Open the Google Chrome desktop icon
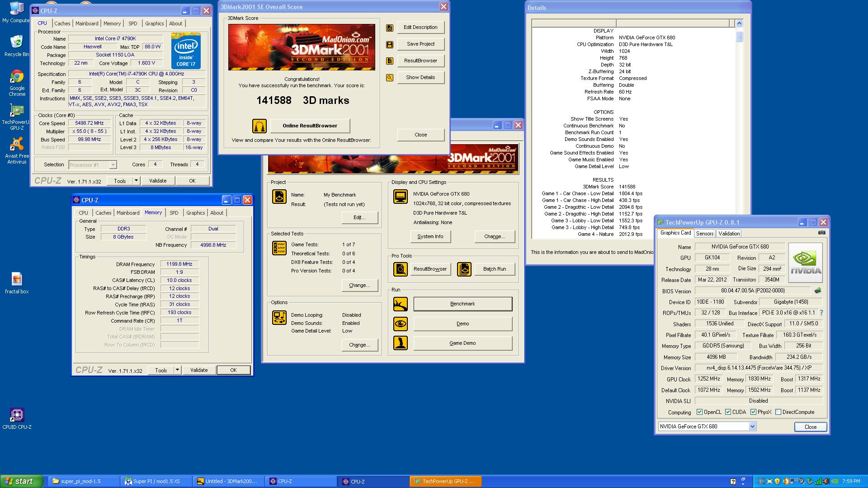The image size is (868, 488). coord(17,83)
